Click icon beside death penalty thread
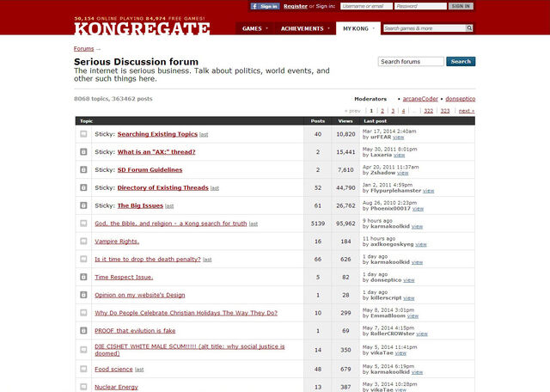550x392 pixels. click(83, 259)
